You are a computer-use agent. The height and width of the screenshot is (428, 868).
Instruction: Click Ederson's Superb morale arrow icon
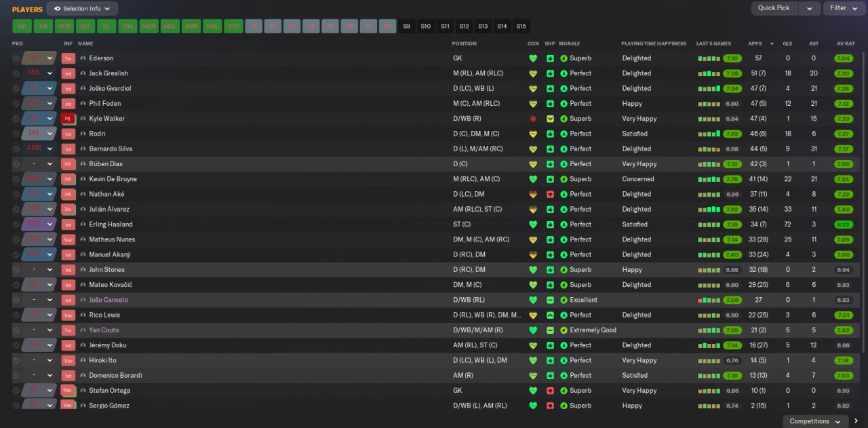click(x=564, y=58)
